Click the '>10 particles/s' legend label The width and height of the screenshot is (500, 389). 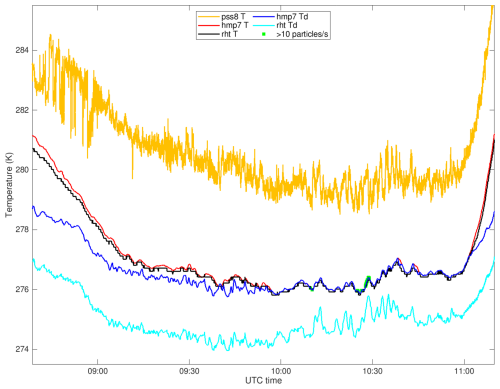tap(302, 34)
